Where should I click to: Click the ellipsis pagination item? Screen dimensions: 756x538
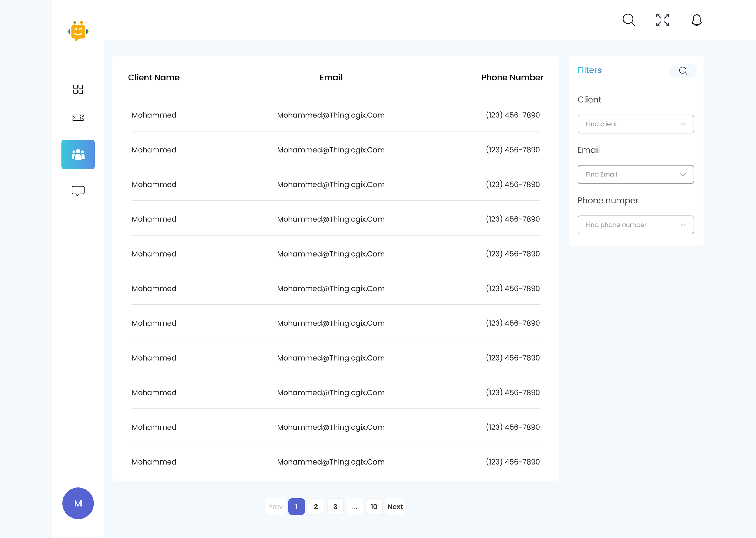pyautogui.click(x=355, y=506)
